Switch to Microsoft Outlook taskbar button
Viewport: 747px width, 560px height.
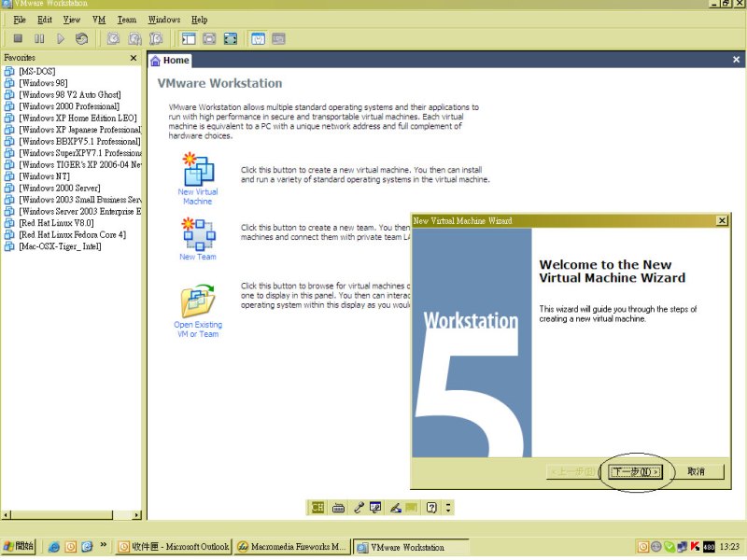click(174, 547)
